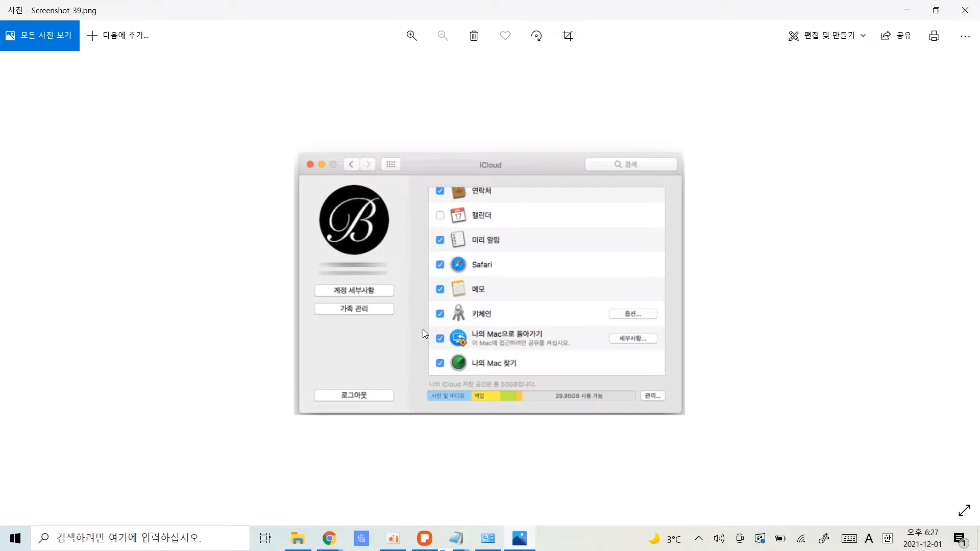980x551 pixels.
Task: Go to 모든 사진 보기
Action: tap(40, 36)
